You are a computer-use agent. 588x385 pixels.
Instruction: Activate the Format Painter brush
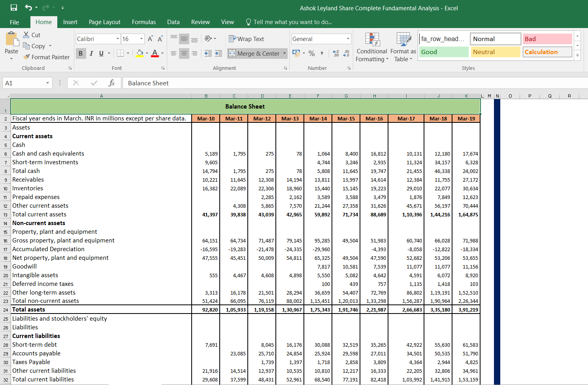[46, 57]
